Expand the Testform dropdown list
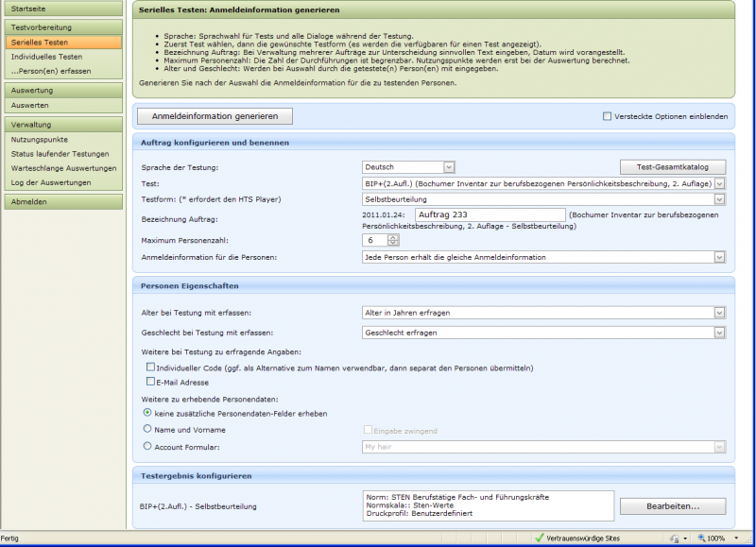Viewport: 756px width, 547px height. coord(719,199)
